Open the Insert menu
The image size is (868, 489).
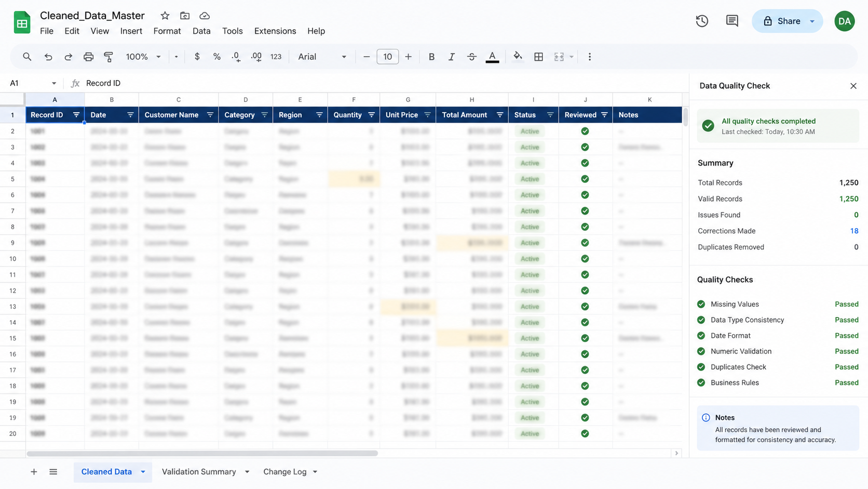point(131,31)
